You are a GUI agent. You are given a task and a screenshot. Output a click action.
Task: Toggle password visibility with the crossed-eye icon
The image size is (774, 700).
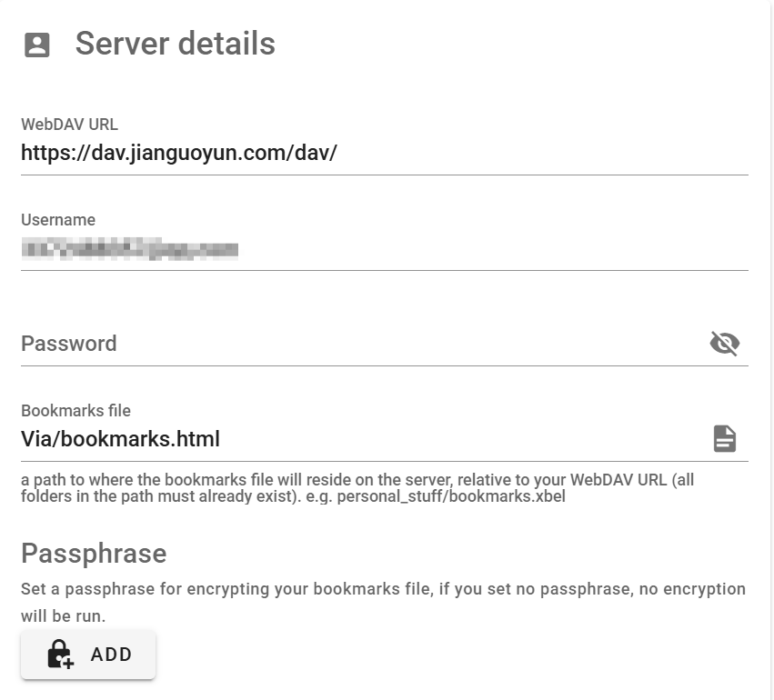724,343
